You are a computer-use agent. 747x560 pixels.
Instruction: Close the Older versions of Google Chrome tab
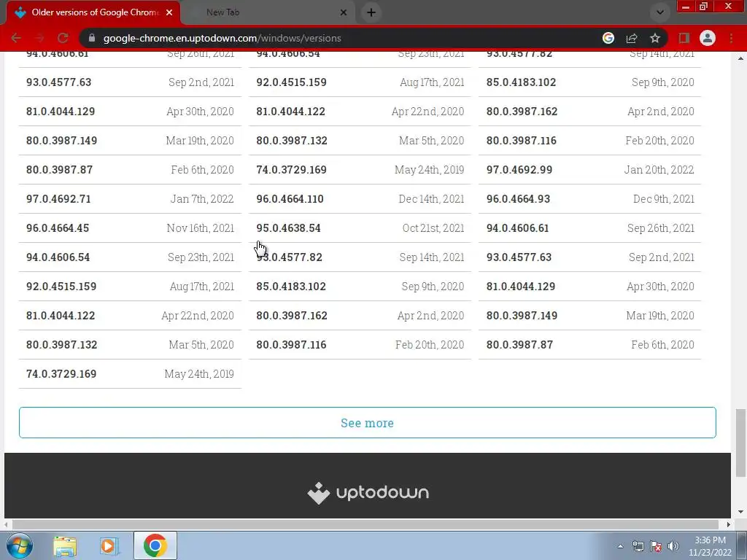pyautogui.click(x=169, y=12)
